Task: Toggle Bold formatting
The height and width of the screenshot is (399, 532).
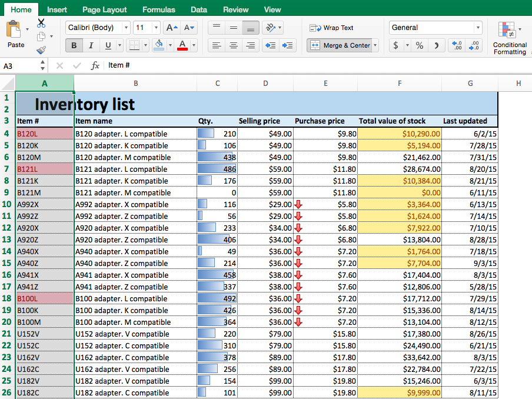Action: point(74,45)
